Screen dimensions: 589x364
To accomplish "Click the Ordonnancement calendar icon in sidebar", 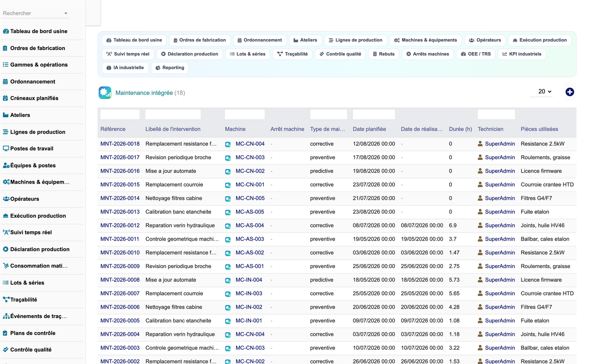I will click(5, 81).
